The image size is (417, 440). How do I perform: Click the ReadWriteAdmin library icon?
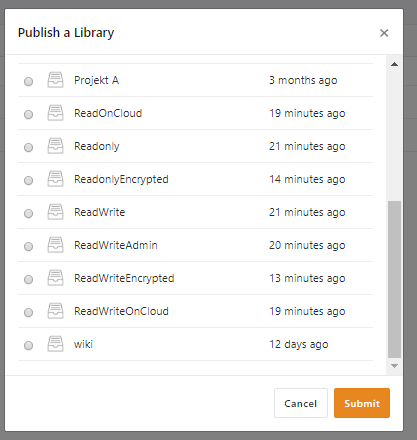pos(55,245)
